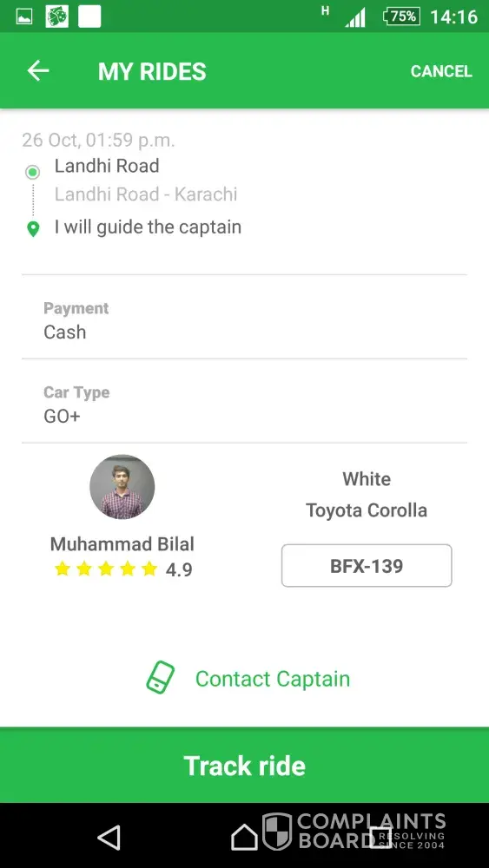Cancel the ride using CANCEL button

[x=441, y=71]
